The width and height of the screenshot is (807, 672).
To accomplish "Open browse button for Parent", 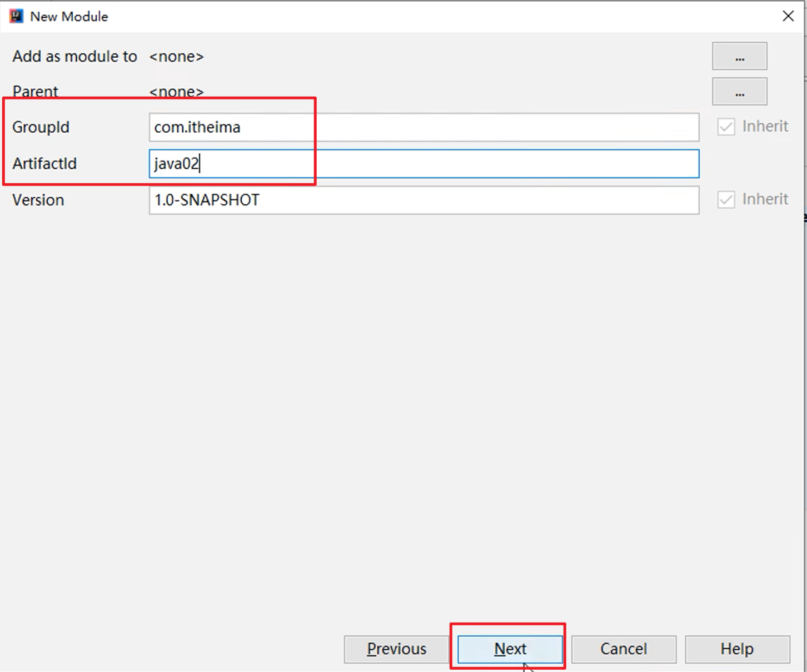I will 740,92.
